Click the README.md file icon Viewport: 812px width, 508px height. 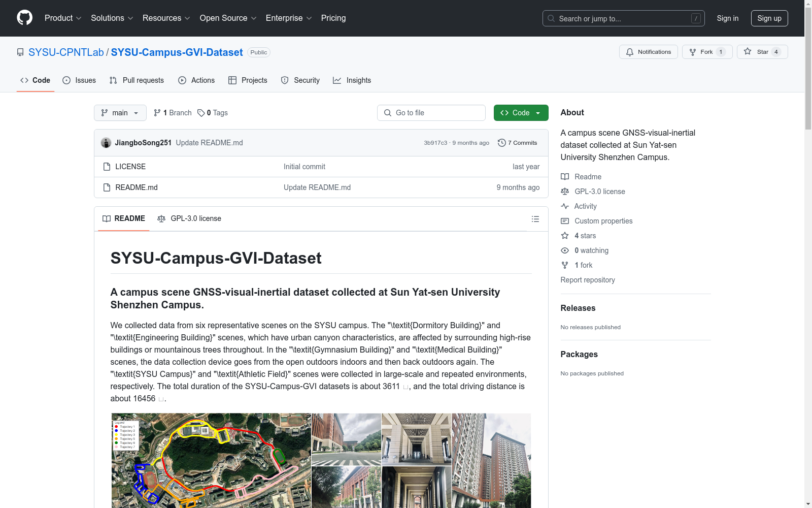pyautogui.click(x=107, y=187)
